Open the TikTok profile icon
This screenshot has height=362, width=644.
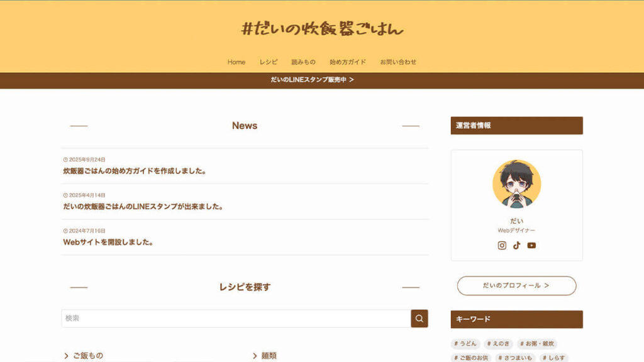pos(517,246)
